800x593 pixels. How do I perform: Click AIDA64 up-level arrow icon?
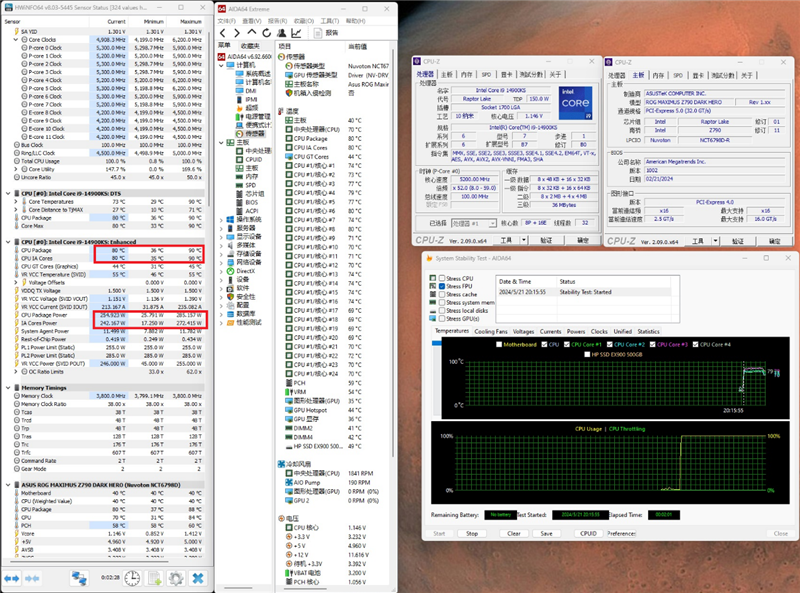(252, 33)
